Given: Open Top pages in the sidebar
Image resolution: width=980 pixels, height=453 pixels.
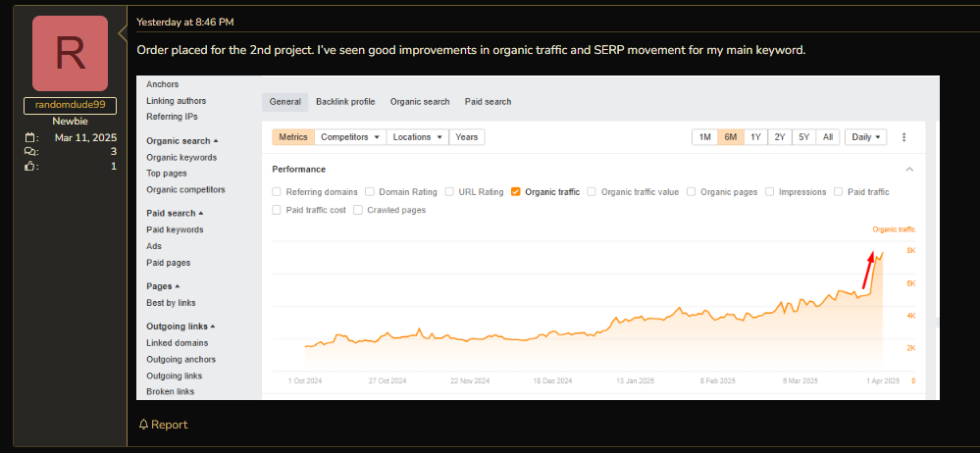Looking at the screenshot, I should pyautogui.click(x=166, y=174).
